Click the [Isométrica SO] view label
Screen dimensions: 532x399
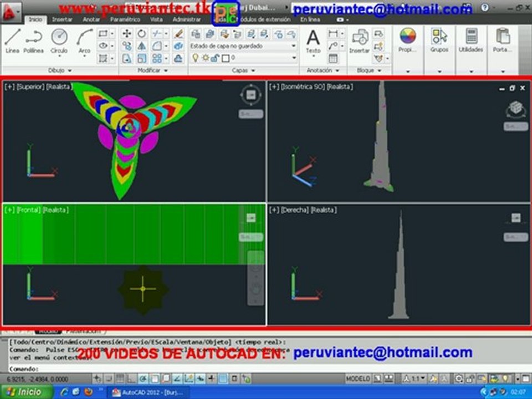click(303, 87)
